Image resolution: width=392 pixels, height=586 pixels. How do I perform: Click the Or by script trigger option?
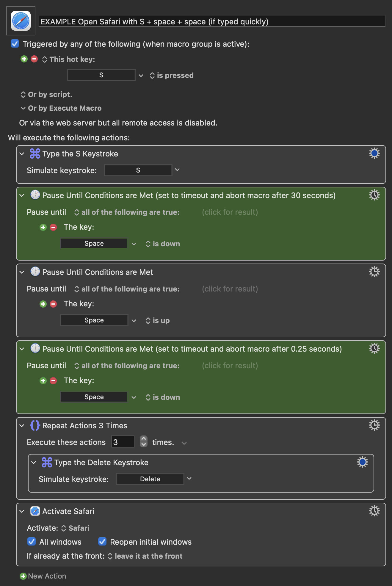[46, 95]
